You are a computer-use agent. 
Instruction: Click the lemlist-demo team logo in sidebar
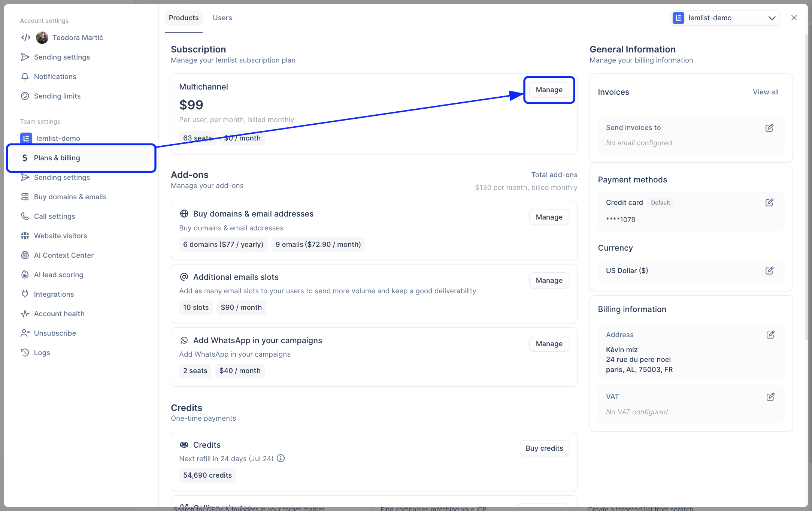[x=26, y=138]
